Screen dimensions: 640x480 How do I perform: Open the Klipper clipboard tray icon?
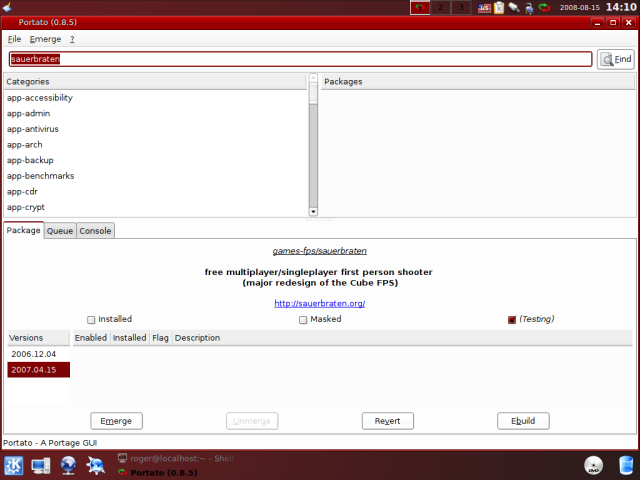pos(499,8)
